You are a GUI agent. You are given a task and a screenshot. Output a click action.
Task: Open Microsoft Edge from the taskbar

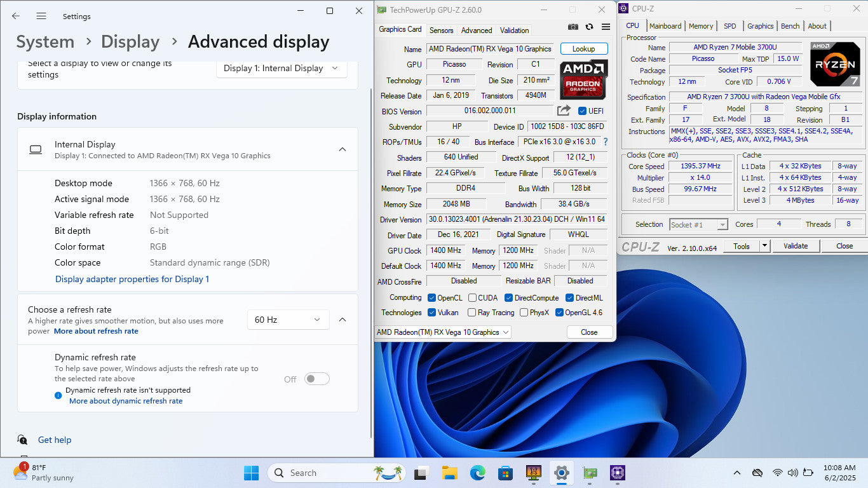coord(477,473)
